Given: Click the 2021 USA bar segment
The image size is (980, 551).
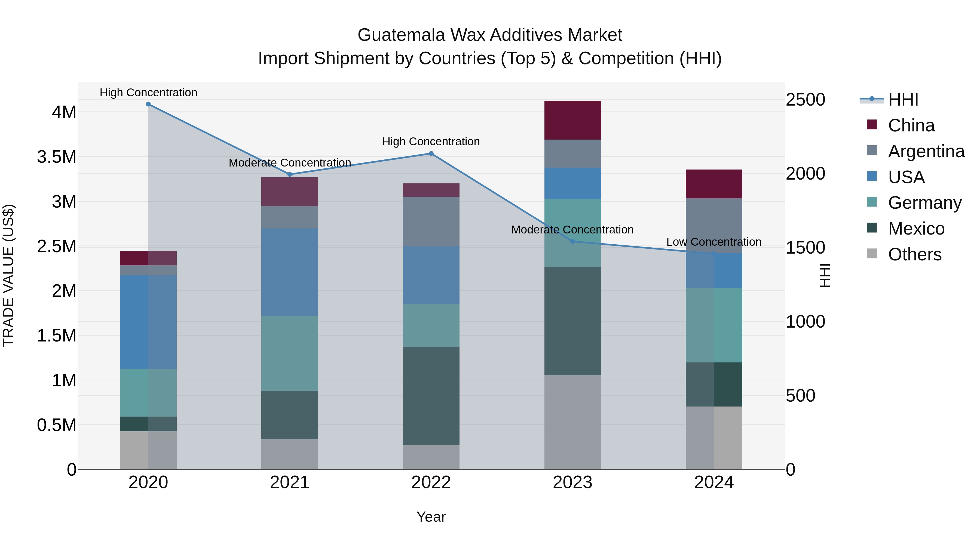Looking at the screenshot, I should 290,272.
